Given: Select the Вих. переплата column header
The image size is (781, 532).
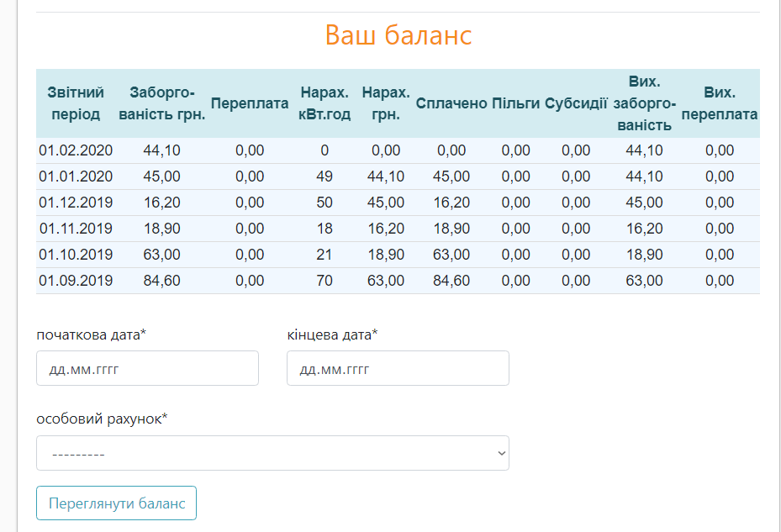Looking at the screenshot, I should (x=720, y=103).
